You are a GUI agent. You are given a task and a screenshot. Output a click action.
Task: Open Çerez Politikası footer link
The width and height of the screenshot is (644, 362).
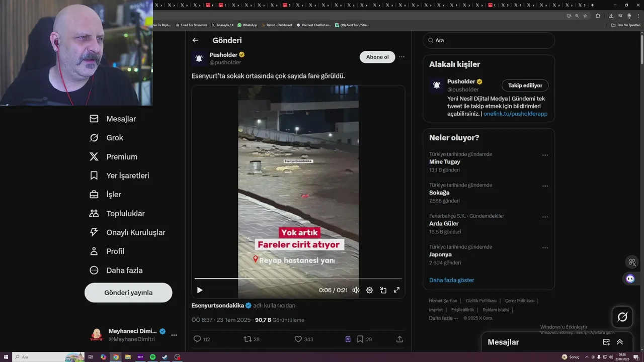point(520,301)
